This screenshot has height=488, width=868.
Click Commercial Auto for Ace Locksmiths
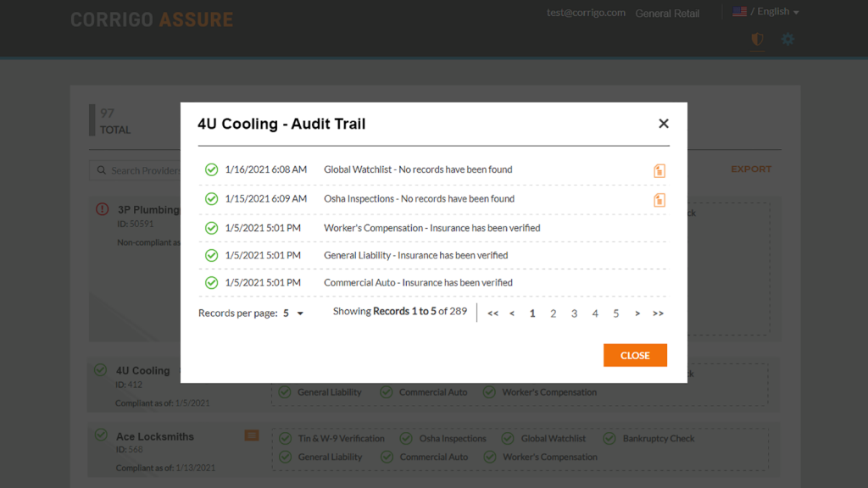[x=433, y=457]
